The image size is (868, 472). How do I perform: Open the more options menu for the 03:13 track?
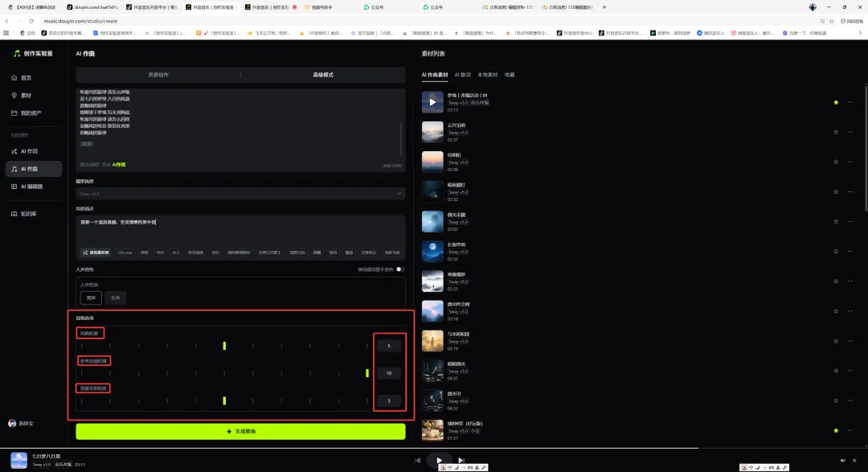point(851,102)
